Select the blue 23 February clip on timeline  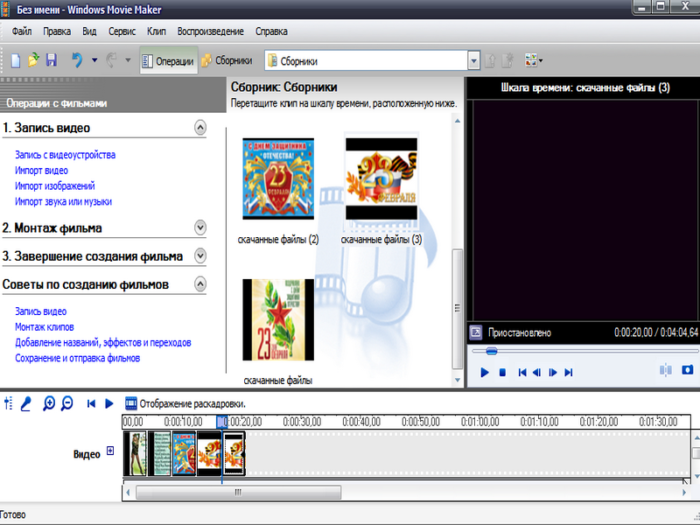[x=184, y=454]
